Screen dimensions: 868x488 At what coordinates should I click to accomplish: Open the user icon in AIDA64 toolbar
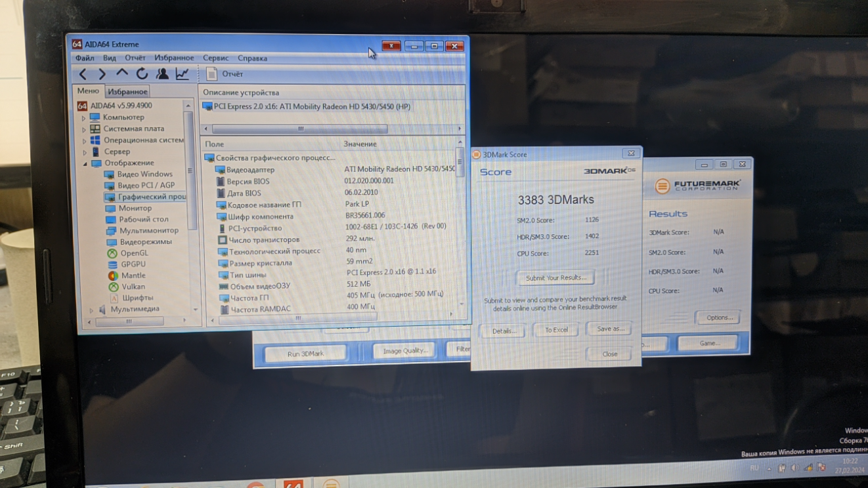click(x=162, y=74)
